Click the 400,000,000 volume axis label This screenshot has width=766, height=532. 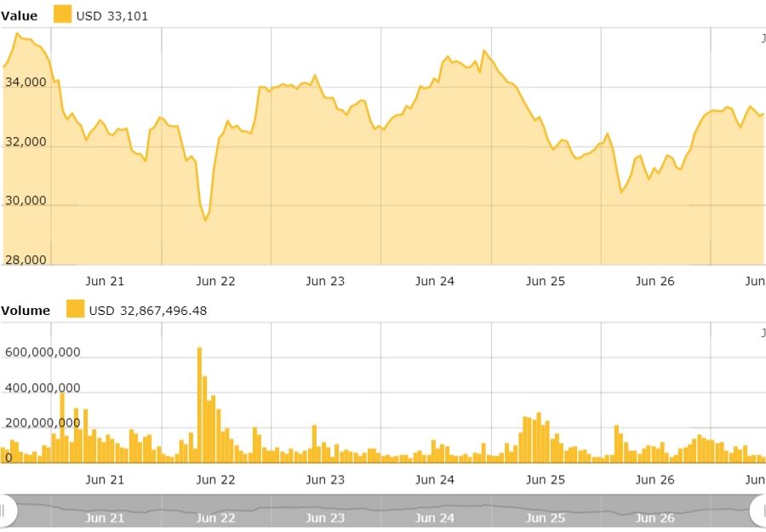(43, 388)
